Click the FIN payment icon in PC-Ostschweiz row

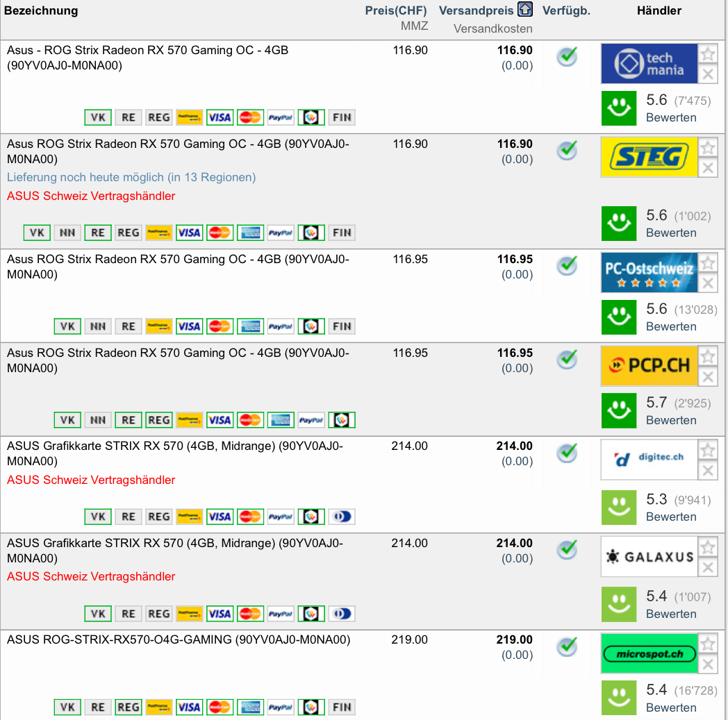point(342,326)
